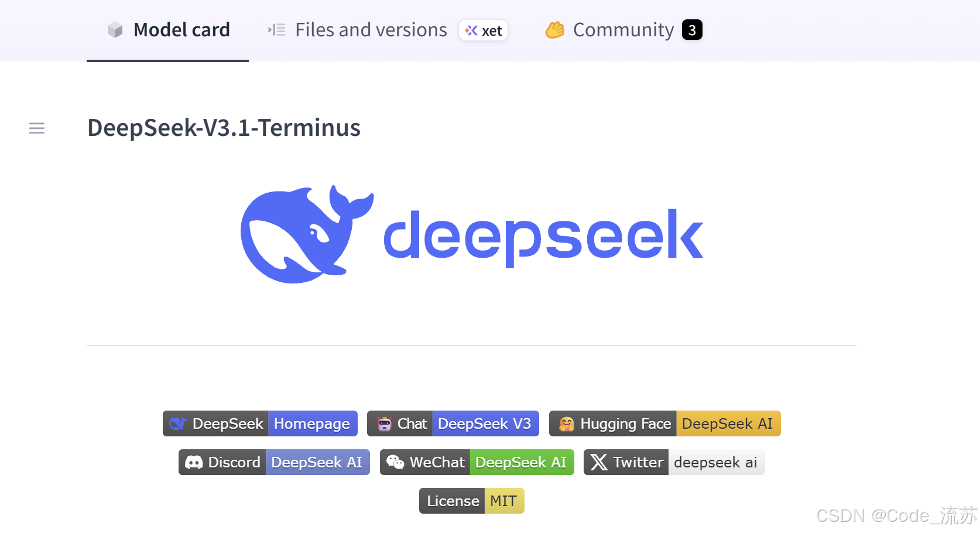
Task: Open the Community tab
Action: click(x=623, y=30)
